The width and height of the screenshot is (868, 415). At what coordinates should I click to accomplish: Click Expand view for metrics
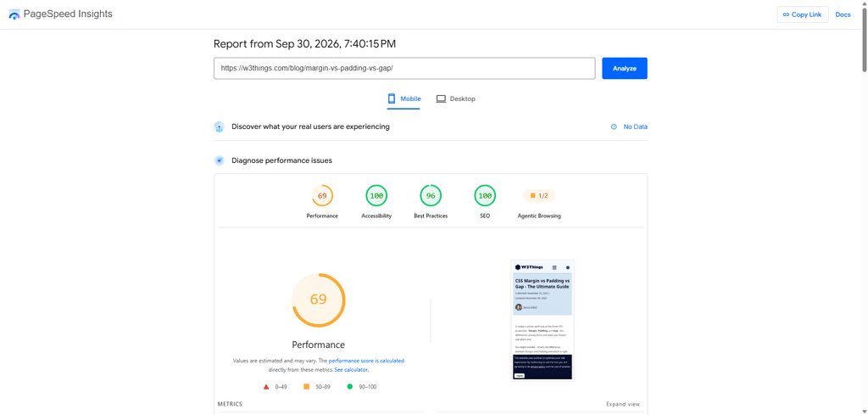[623, 405]
